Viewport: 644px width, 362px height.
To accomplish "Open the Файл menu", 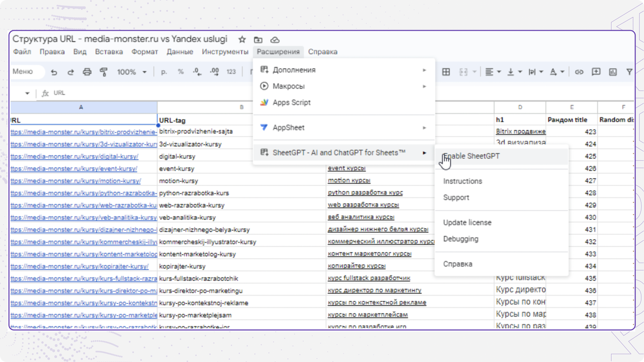I will click(22, 52).
